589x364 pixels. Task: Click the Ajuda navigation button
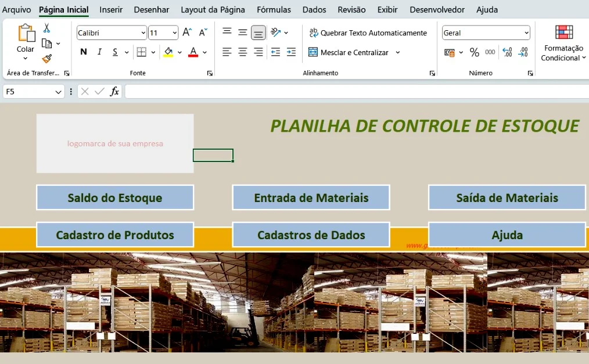(507, 235)
